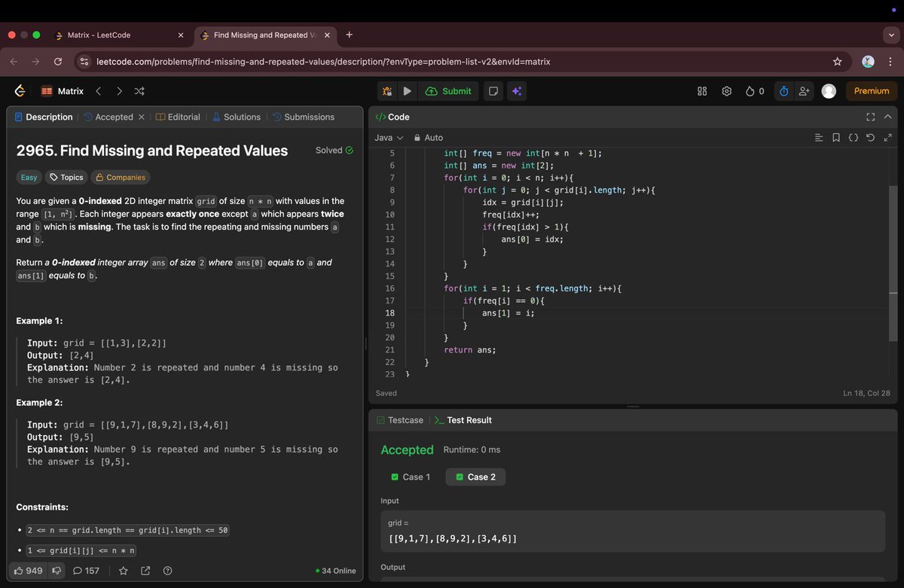The height and width of the screenshot is (588, 904).
Task: Open the Solutions tab
Action: [236, 117]
